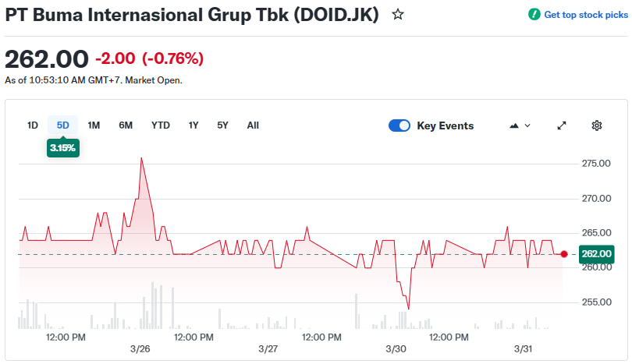The image size is (632, 364).
Task: Open chart settings gear icon
Action: [x=597, y=125]
